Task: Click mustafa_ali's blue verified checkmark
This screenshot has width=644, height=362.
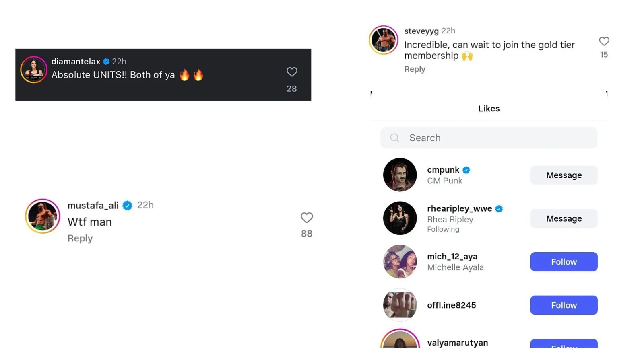Action: (127, 206)
